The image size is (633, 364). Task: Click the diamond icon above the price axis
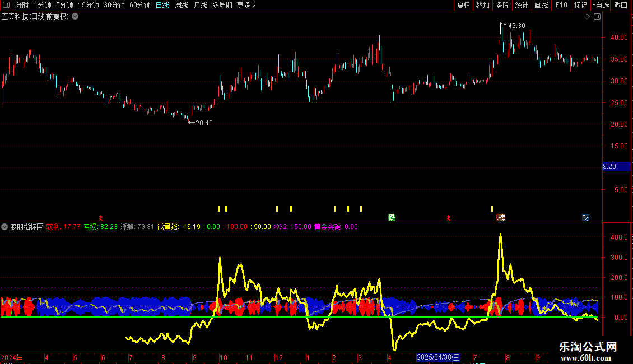(587, 17)
